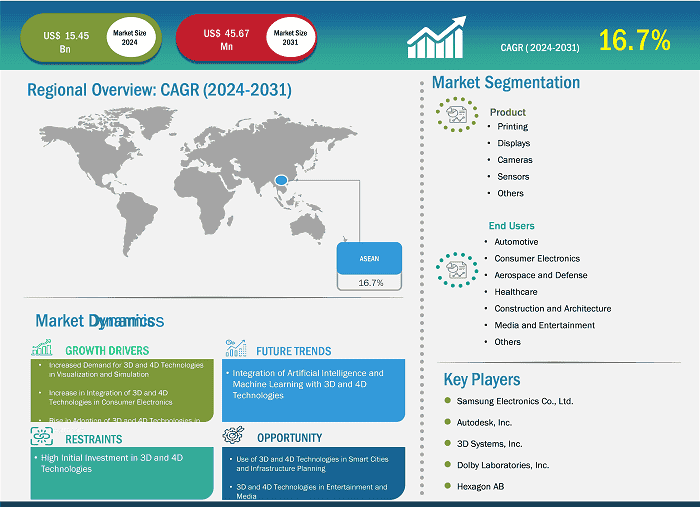Image resolution: width=700 pixels, height=507 pixels.
Task: Select the Market Size 2024 white oval
Action: pyautogui.click(x=130, y=37)
